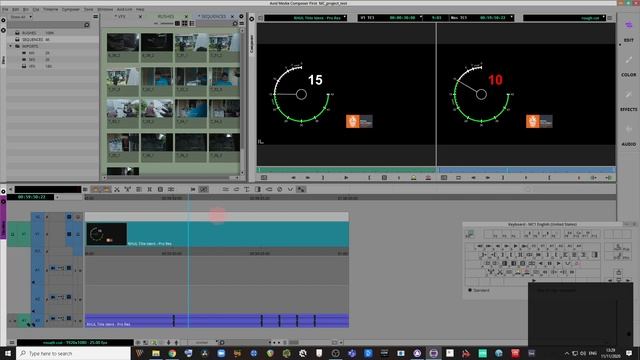The image size is (640, 360).
Task: Select the purple audio clip on track A3
Action: pyautogui.click(x=217, y=321)
